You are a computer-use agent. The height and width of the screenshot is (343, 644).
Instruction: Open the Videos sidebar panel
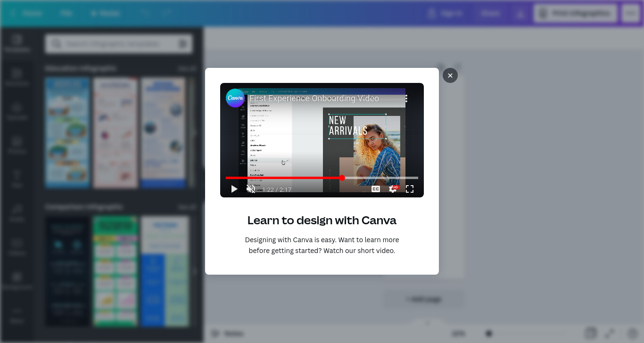coord(17,247)
